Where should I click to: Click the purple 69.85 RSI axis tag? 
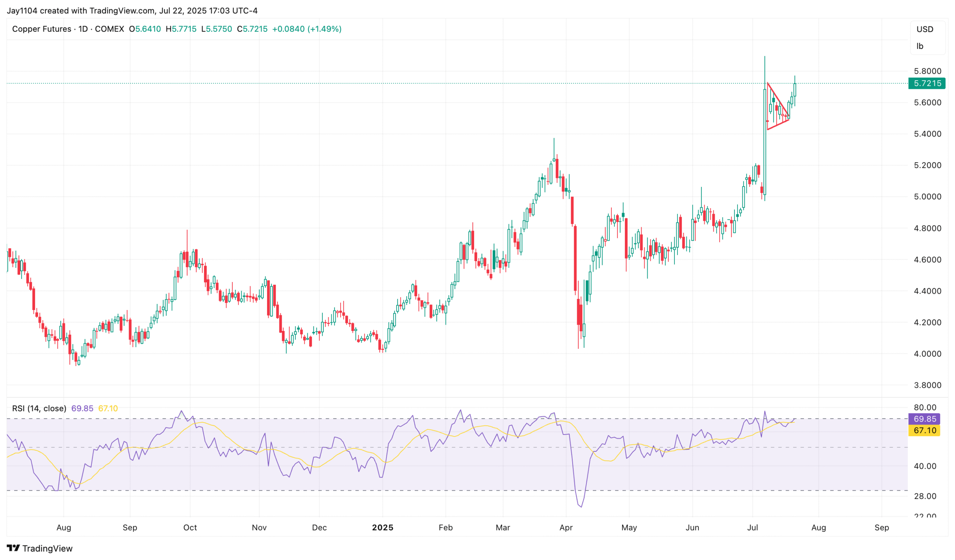coord(924,419)
